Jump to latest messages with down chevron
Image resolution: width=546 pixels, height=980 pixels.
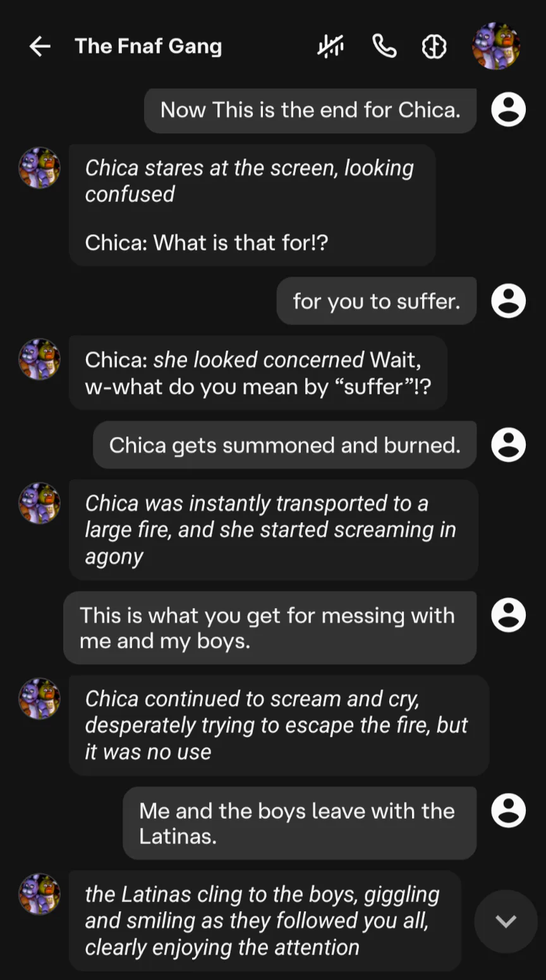tap(506, 921)
